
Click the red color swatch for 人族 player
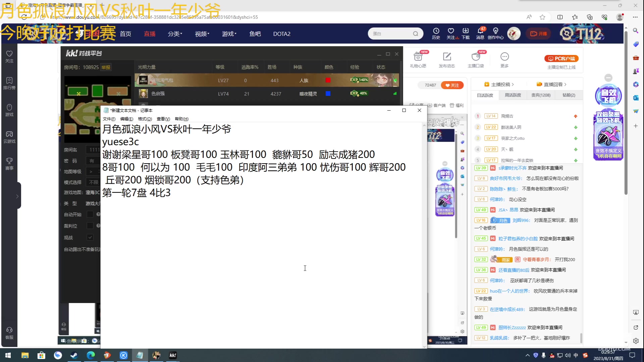(x=328, y=80)
